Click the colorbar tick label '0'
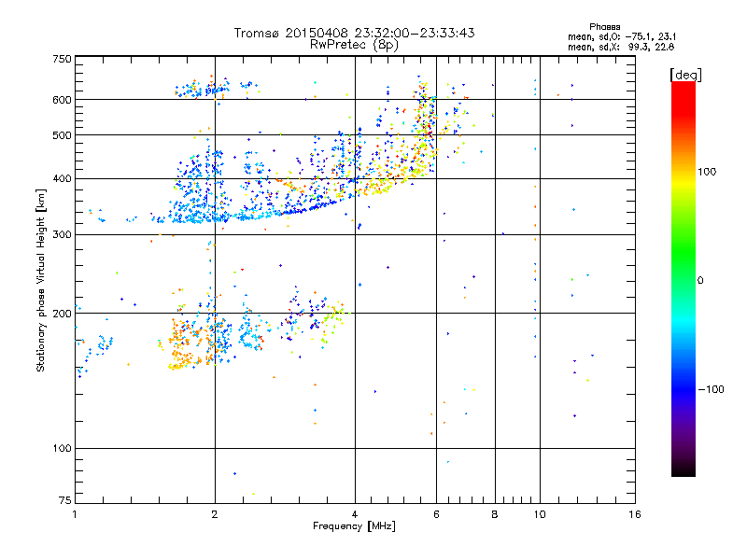 coord(700,280)
